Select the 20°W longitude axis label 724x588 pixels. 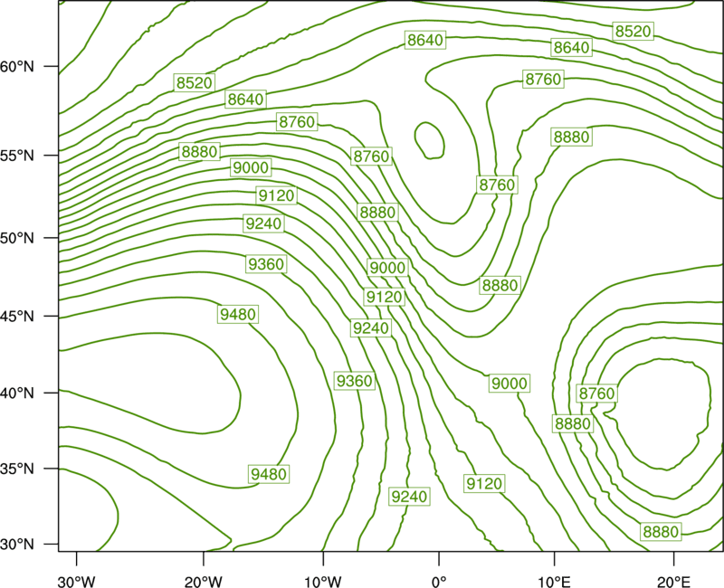204,581
